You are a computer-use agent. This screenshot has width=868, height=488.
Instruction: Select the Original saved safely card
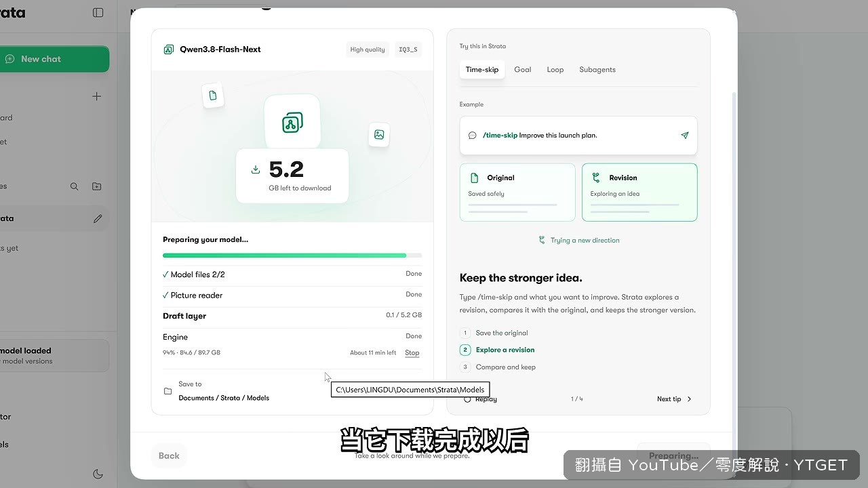517,192
